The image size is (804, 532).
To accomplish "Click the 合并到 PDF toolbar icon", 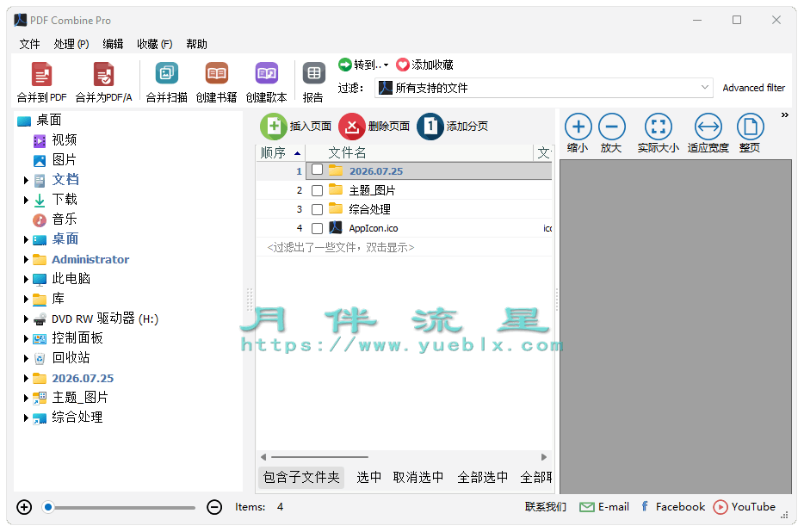I will pyautogui.click(x=41, y=75).
